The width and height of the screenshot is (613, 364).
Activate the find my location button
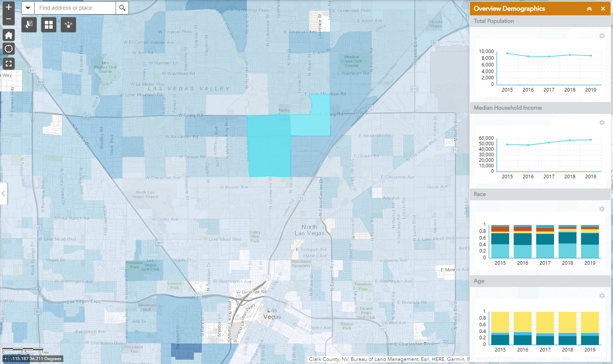pos(8,49)
